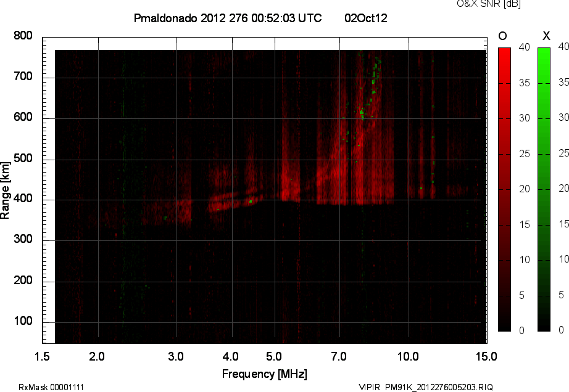Click the 'RxMask 00001111' footer text
The height and width of the screenshot is (392, 569).
[51, 387]
